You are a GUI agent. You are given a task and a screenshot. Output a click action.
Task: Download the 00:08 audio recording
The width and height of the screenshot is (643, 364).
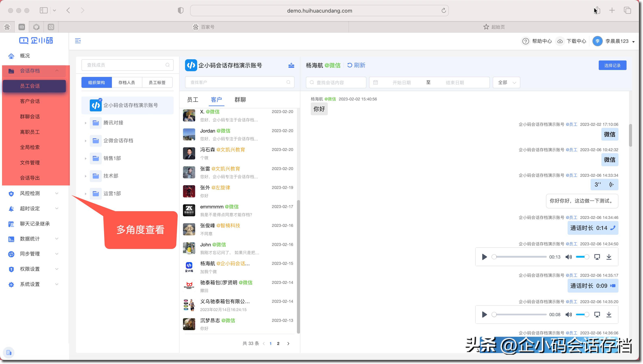tap(609, 314)
